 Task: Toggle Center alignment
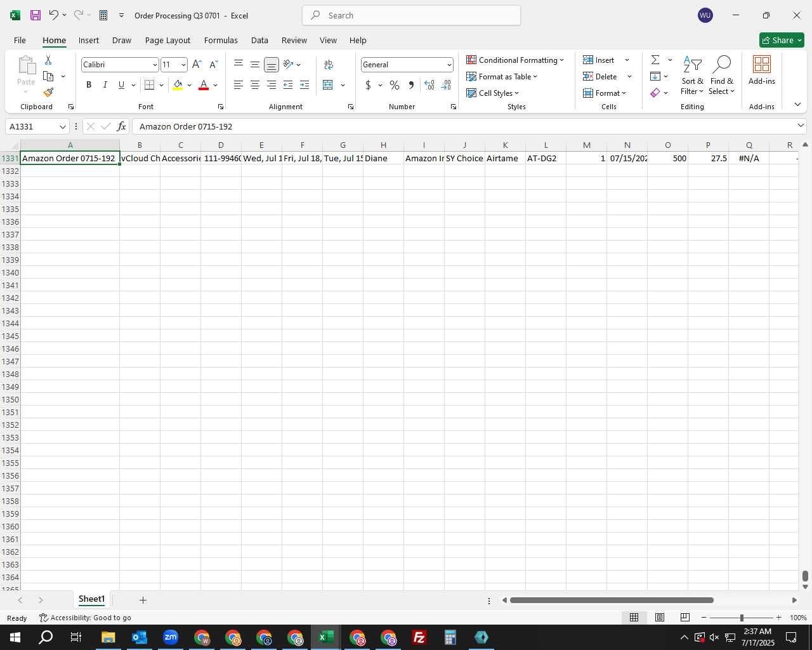(255, 85)
